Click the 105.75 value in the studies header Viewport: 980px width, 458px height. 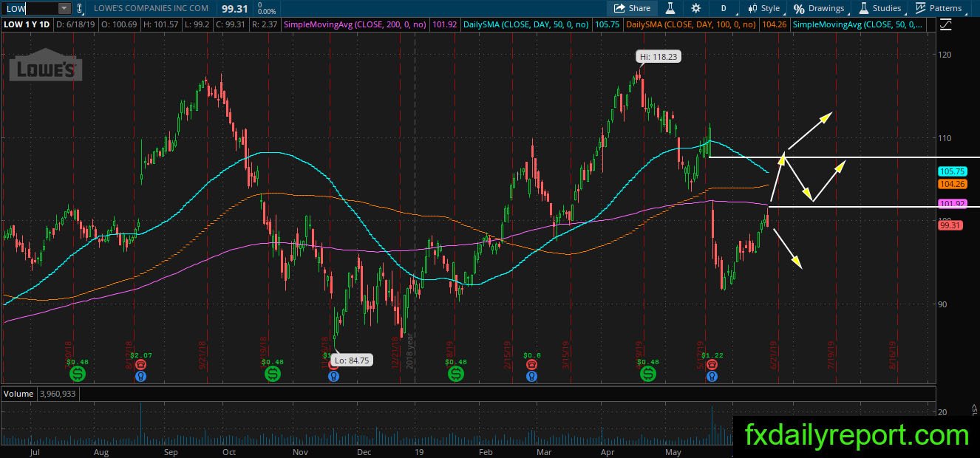point(606,24)
